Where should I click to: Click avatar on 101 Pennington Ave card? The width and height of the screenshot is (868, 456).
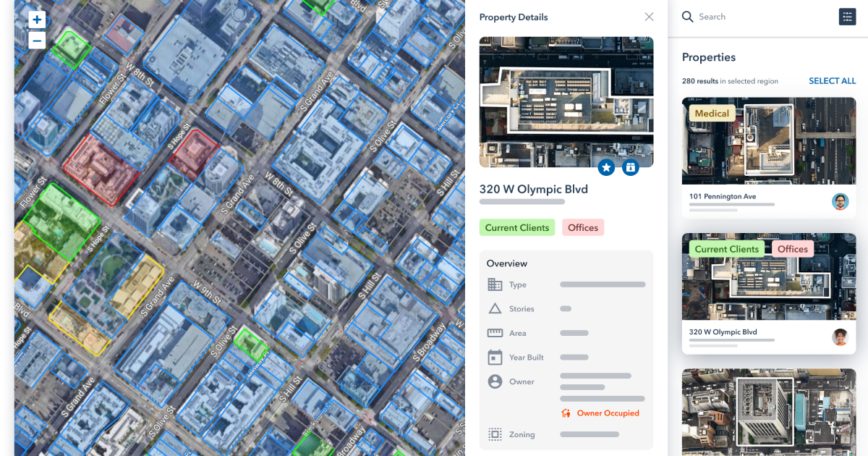tap(840, 202)
